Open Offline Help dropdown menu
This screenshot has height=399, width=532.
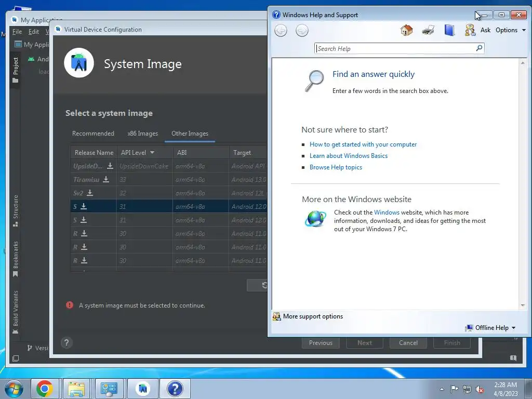(x=490, y=328)
